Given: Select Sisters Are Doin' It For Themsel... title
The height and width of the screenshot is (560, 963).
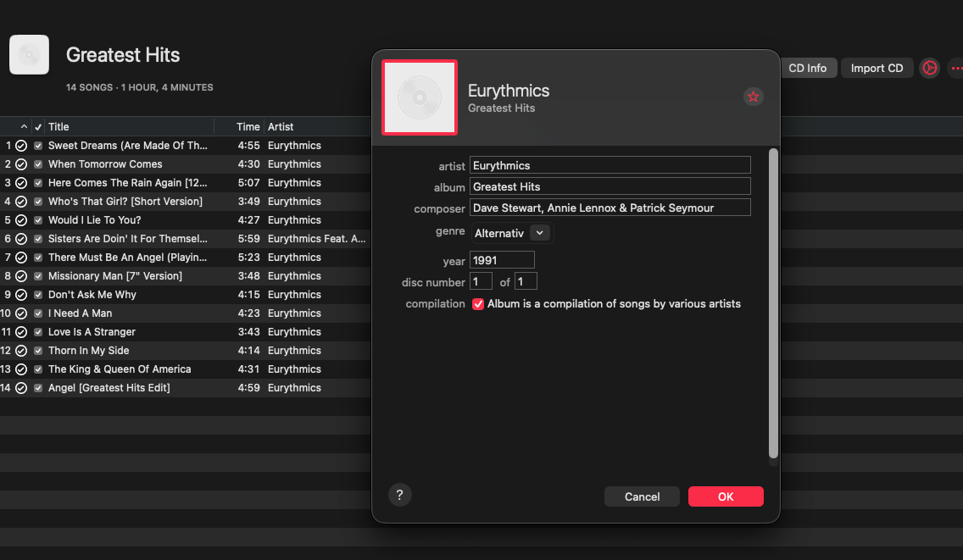Looking at the screenshot, I should pos(127,239).
